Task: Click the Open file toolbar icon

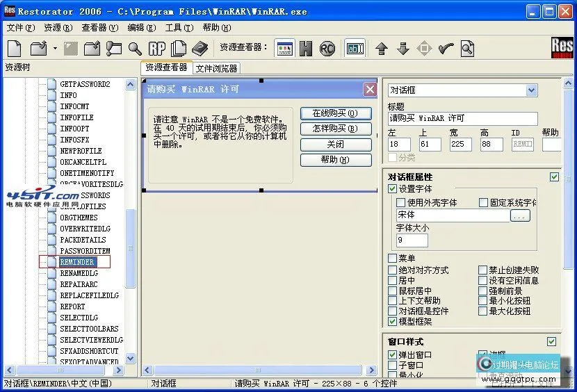Action: [39, 48]
